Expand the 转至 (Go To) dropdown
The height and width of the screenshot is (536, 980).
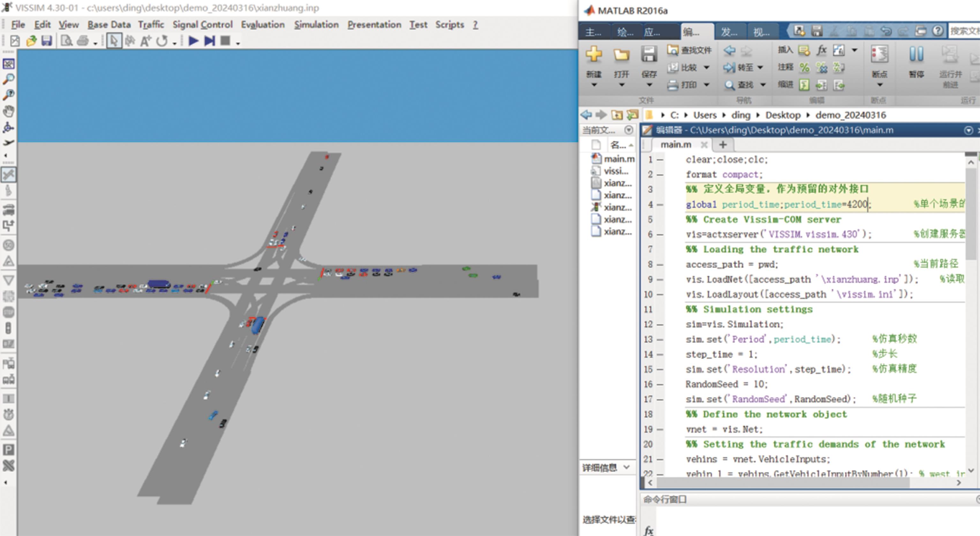point(760,68)
